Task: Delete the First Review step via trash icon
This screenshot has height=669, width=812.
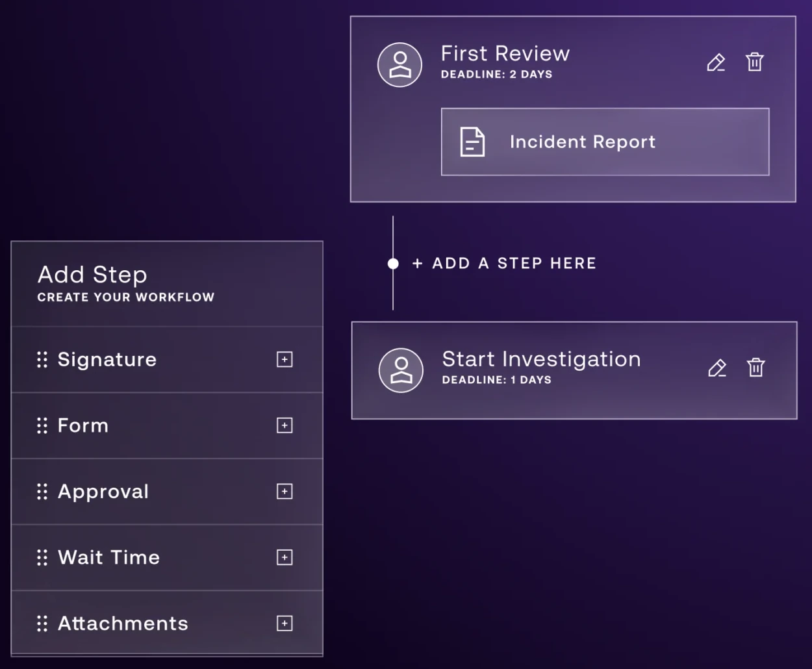Action: coord(755,62)
